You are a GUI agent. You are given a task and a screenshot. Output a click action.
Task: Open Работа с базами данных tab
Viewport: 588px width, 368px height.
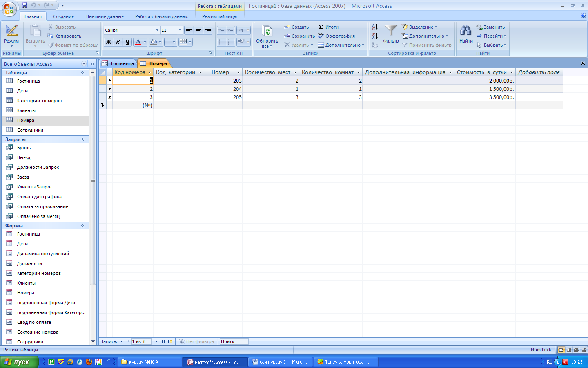162,16
